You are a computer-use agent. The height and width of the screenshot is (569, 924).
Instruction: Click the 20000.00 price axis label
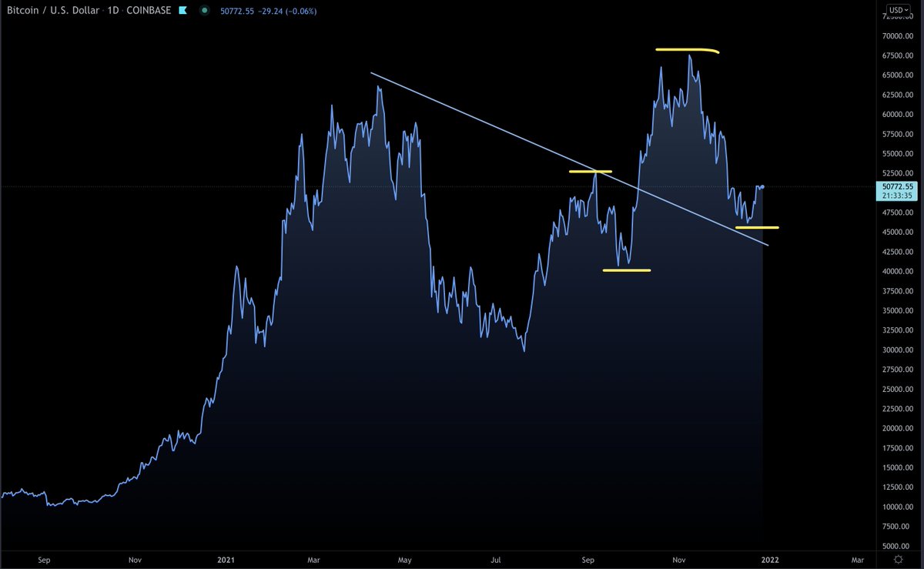pos(898,428)
